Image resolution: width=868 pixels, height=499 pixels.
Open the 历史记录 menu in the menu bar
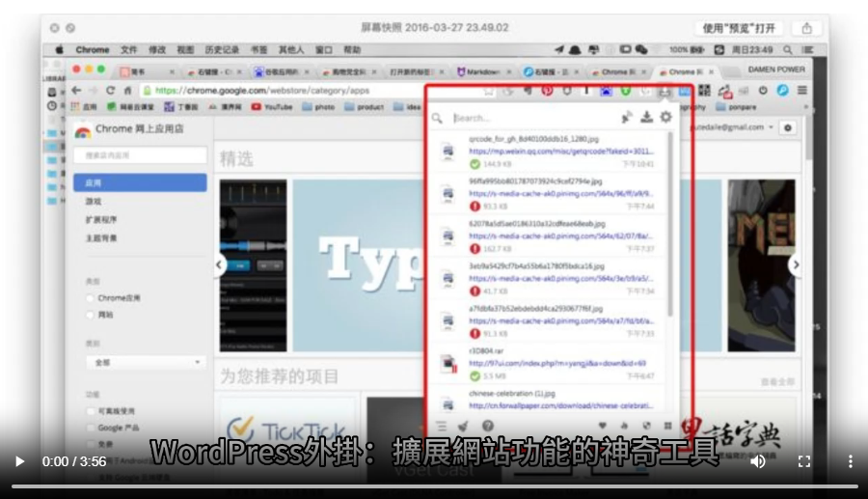click(x=222, y=50)
